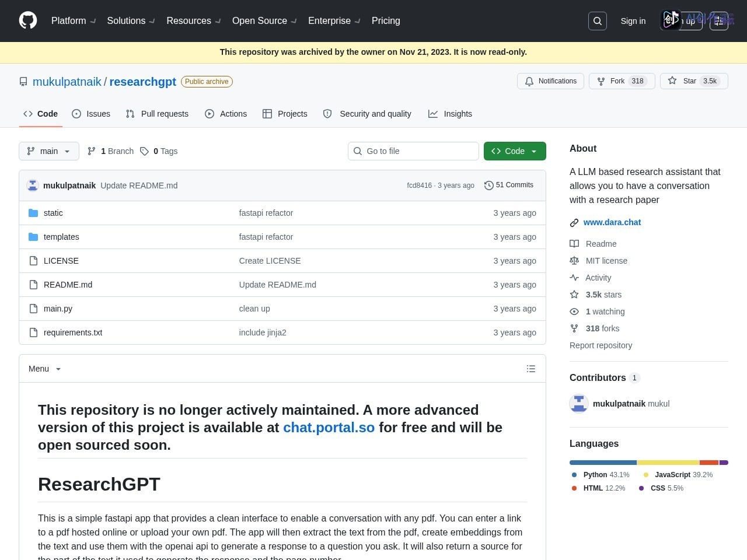
Task: Switch to the Pull requests tab
Action: [157, 114]
